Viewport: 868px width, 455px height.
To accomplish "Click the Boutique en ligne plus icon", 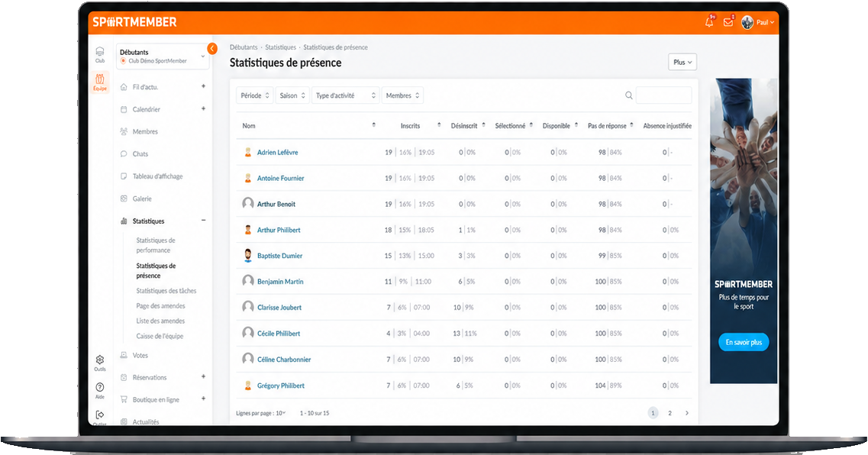I will pos(203,399).
